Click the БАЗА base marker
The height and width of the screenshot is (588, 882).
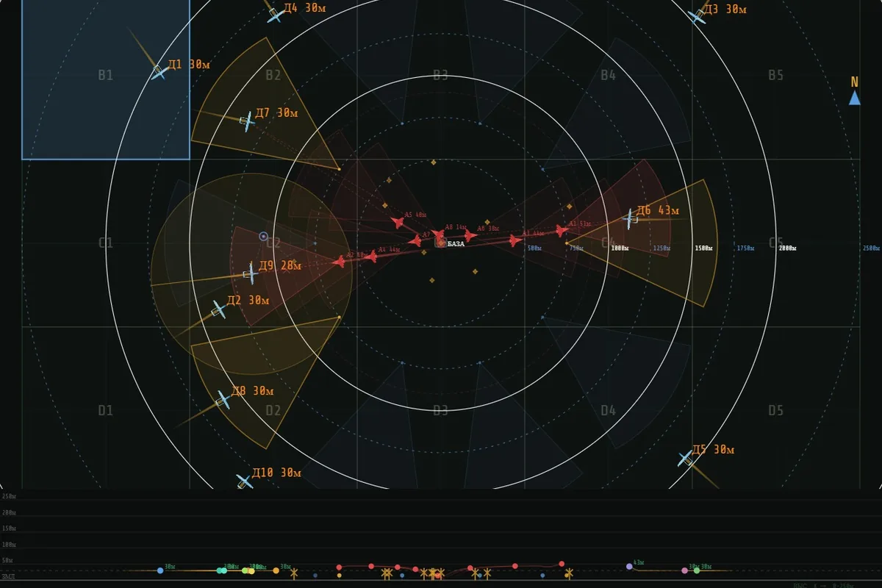point(440,243)
